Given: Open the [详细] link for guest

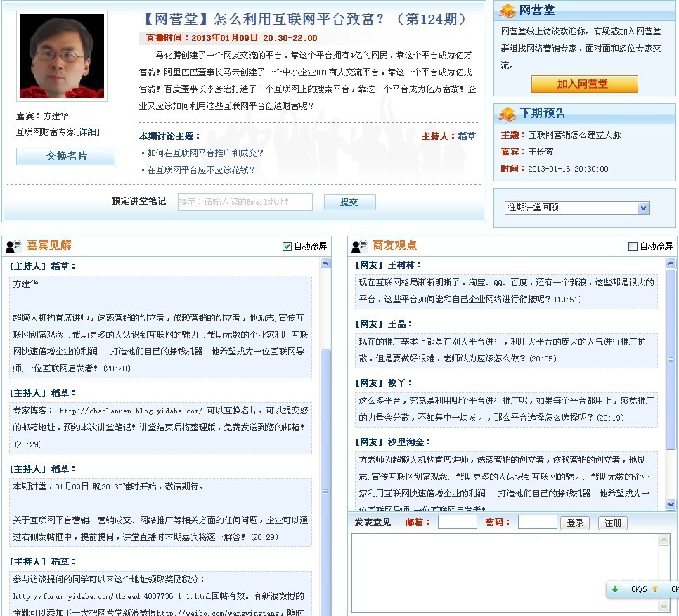Looking at the screenshot, I should click(x=87, y=132).
